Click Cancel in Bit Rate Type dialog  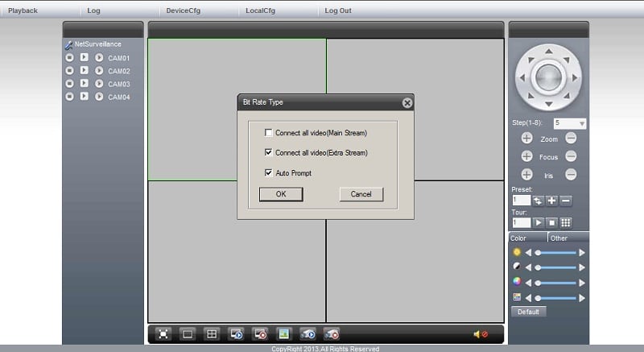pos(361,194)
